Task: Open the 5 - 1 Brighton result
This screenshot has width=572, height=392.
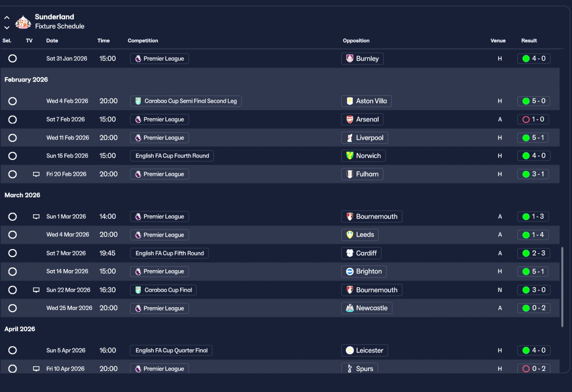Action: (533, 271)
